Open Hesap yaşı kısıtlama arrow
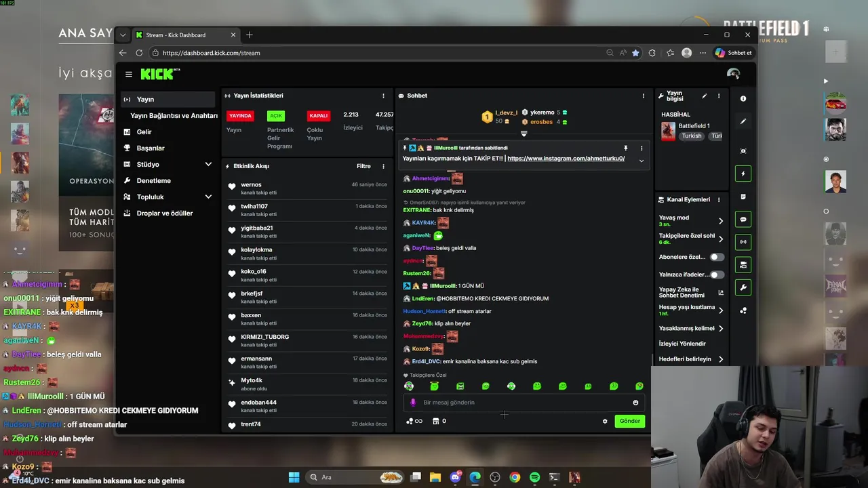 [x=720, y=310]
